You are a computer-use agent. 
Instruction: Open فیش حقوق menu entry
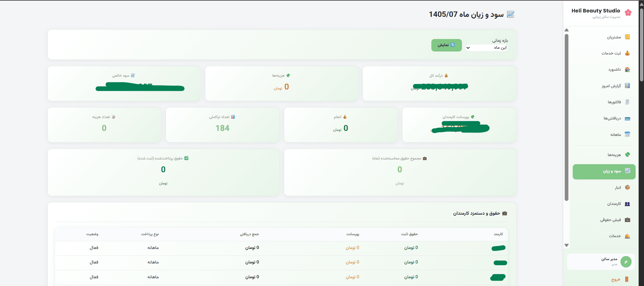604,220
